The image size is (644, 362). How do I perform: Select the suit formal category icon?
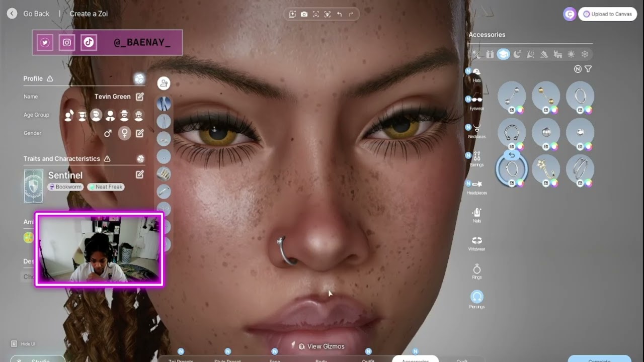point(490,54)
